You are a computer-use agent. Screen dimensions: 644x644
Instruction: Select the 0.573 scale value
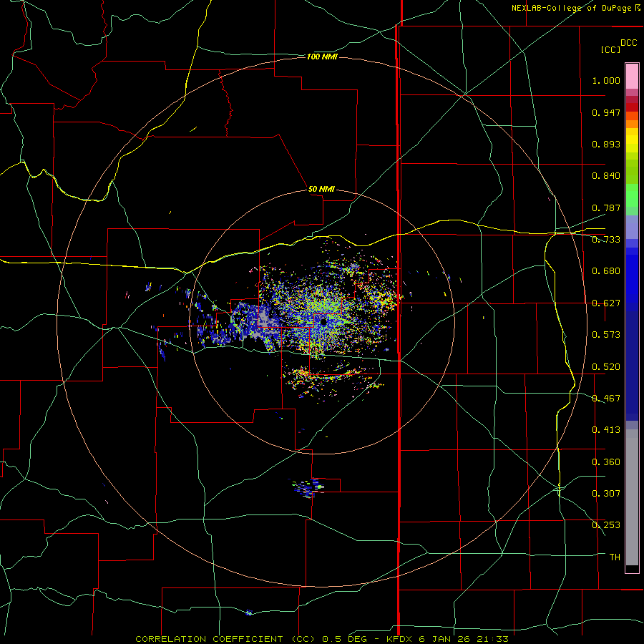[x=606, y=335]
